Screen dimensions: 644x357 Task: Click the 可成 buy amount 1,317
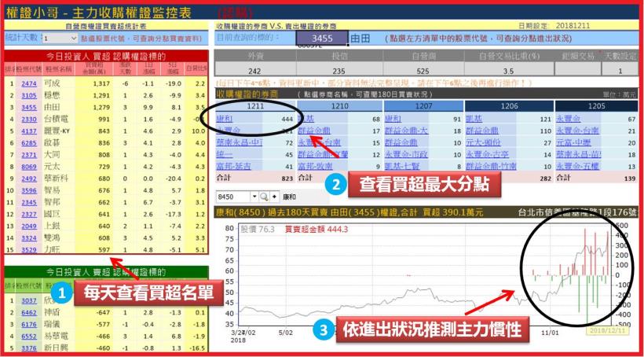pos(101,83)
